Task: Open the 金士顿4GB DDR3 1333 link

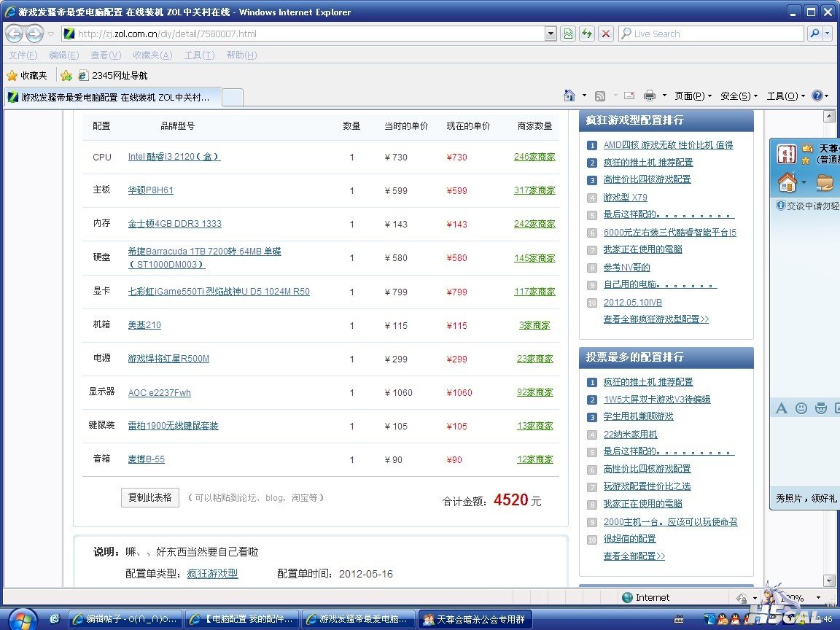Action: pos(175,223)
